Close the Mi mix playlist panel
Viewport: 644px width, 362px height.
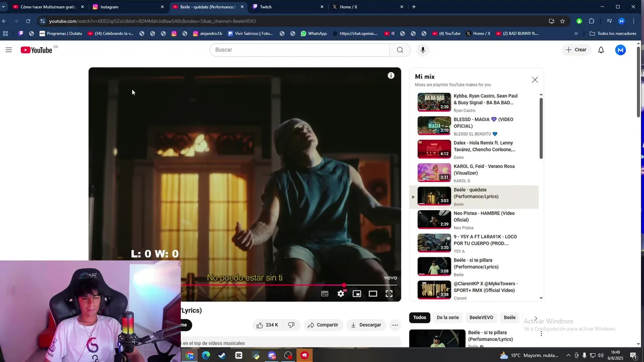[535, 80]
